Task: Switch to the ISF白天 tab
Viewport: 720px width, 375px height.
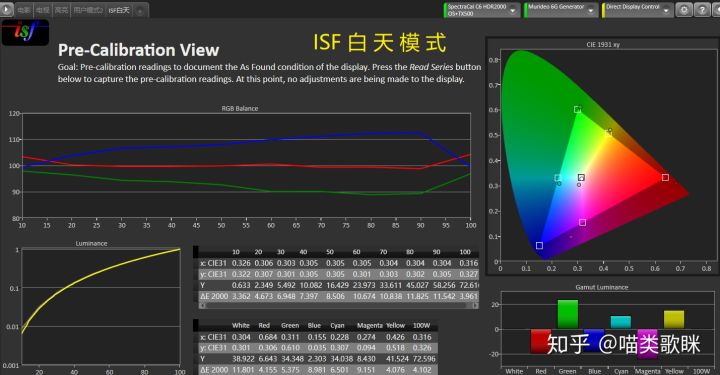Action: 119,10
